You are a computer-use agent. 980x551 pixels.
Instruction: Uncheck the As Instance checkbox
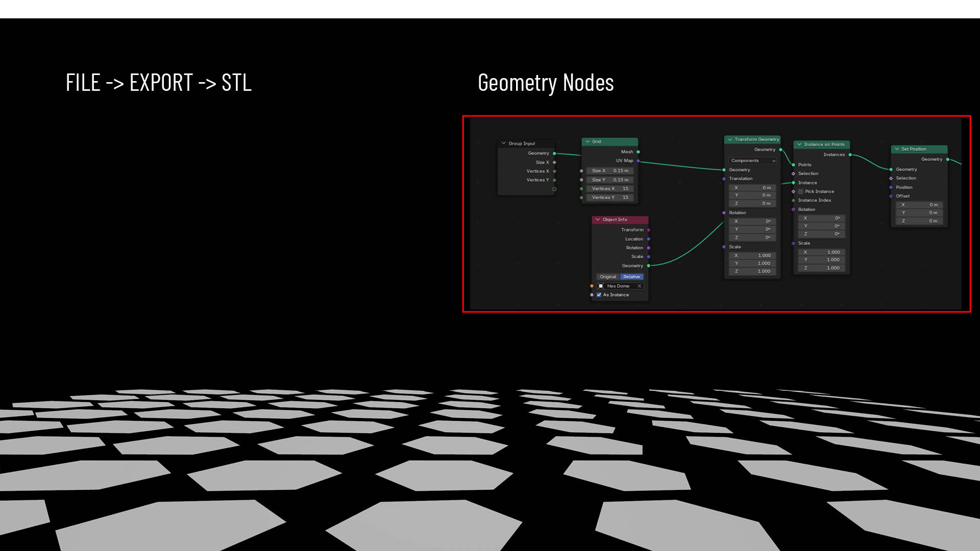(599, 295)
